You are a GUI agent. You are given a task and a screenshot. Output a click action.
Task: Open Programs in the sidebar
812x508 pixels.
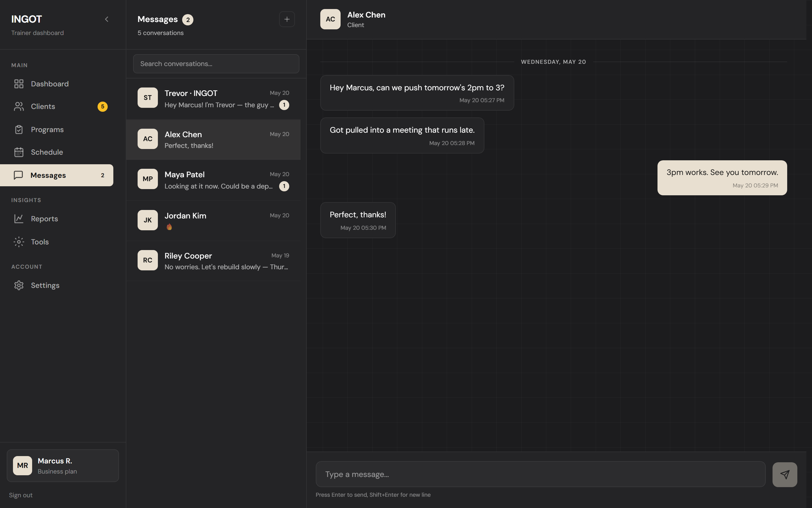click(x=57, y=129)
